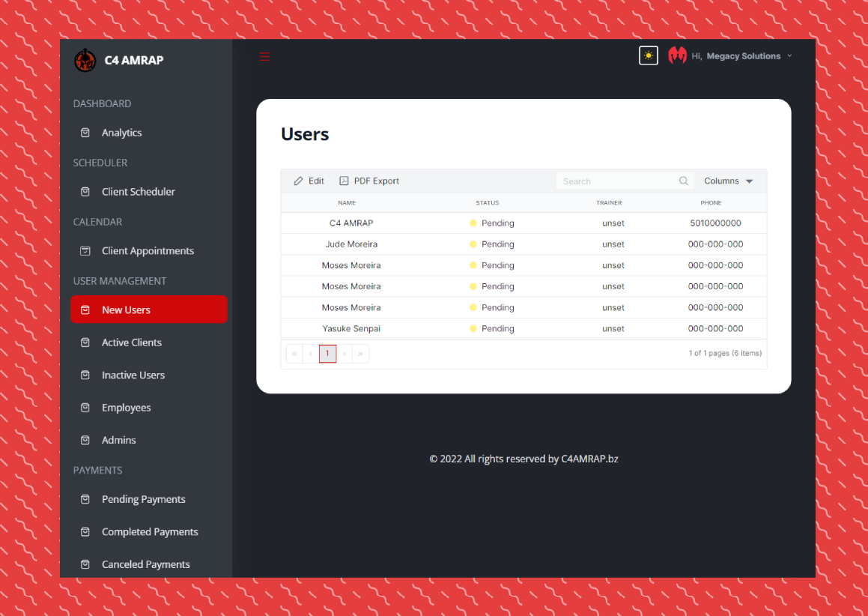Sort by the PHONE column header
This screenshot has width=868, height=616.
coord(711,203)
